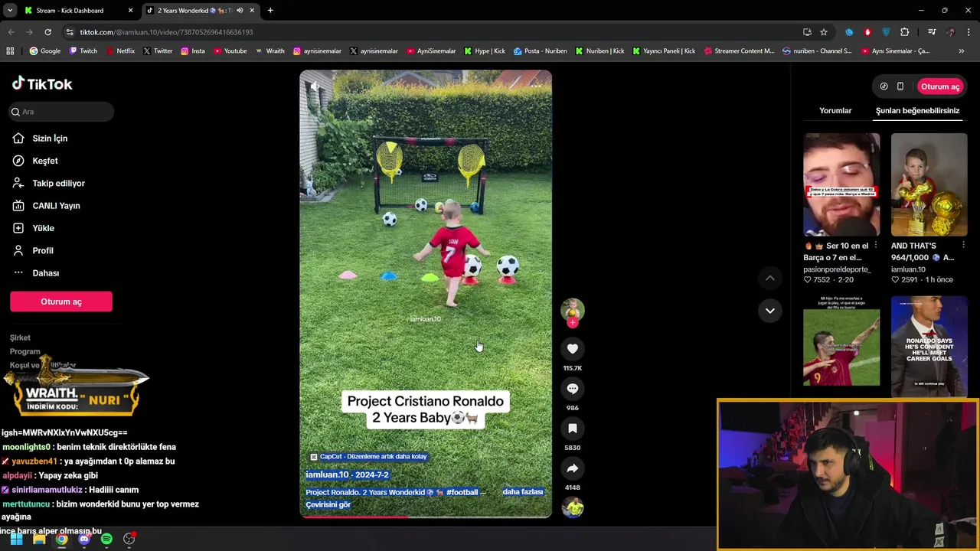Bookmark the video to favorites

[572, 429]
